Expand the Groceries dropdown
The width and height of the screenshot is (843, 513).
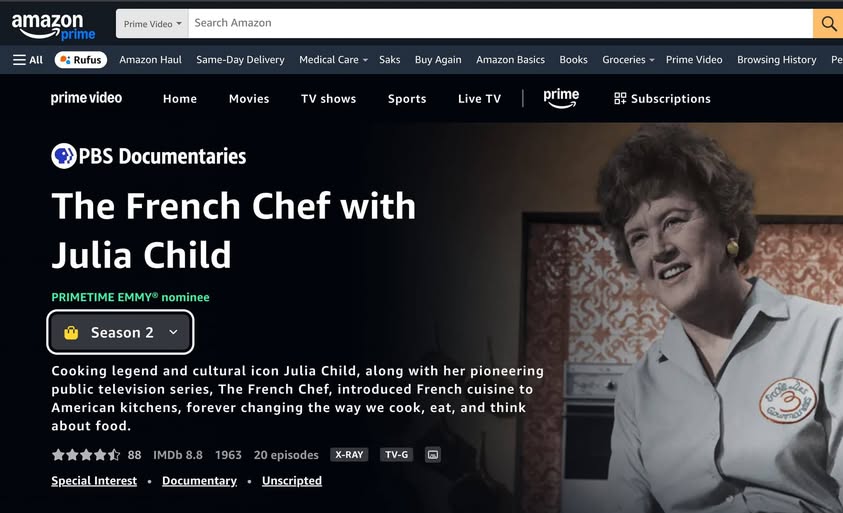click(628, 60)
